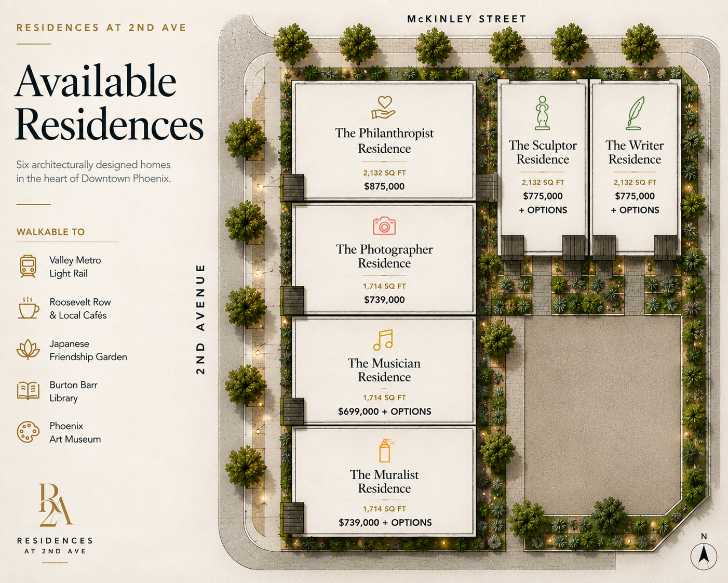Click the Writer quill feather icon
The image size is (728, 583).
pos(635,113)
